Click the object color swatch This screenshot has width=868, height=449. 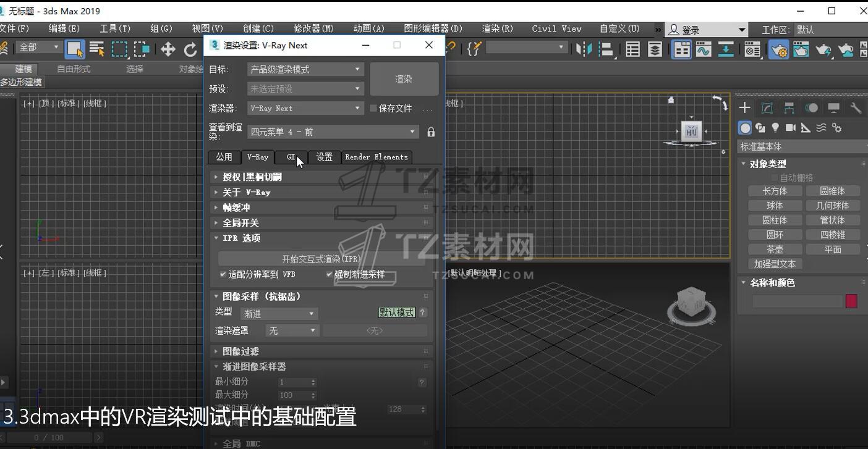point(851,301)
